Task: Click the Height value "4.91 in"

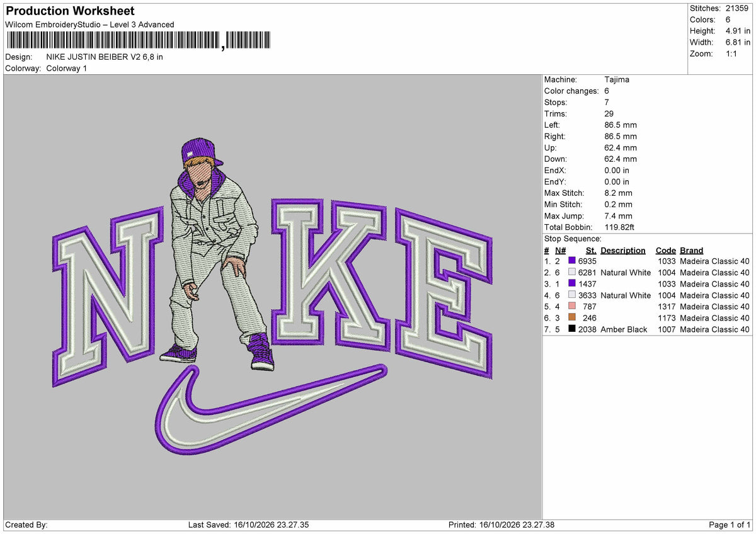Action: point(738,31)
